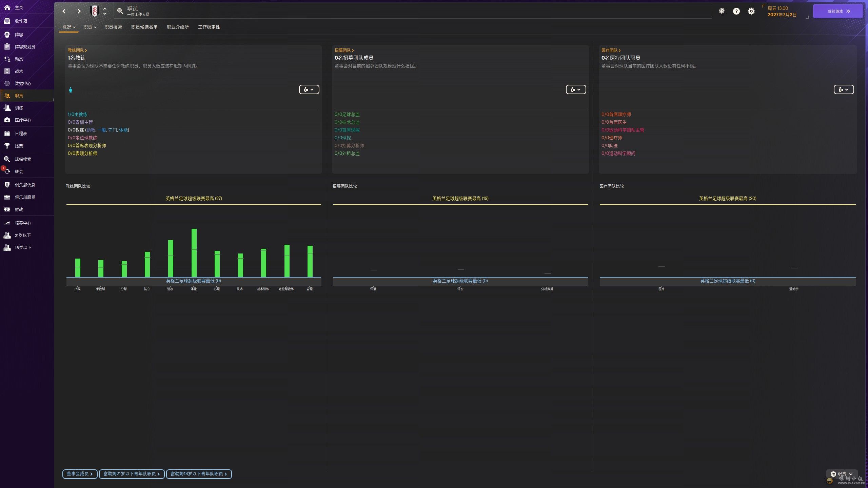Open the 动态 dynamics icon
Screen dimensions: 868x488
(7, 59)
